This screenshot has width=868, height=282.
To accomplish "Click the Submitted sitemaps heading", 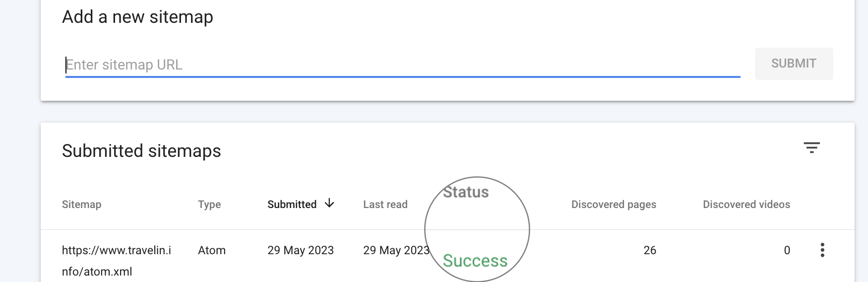I will 141,151.
